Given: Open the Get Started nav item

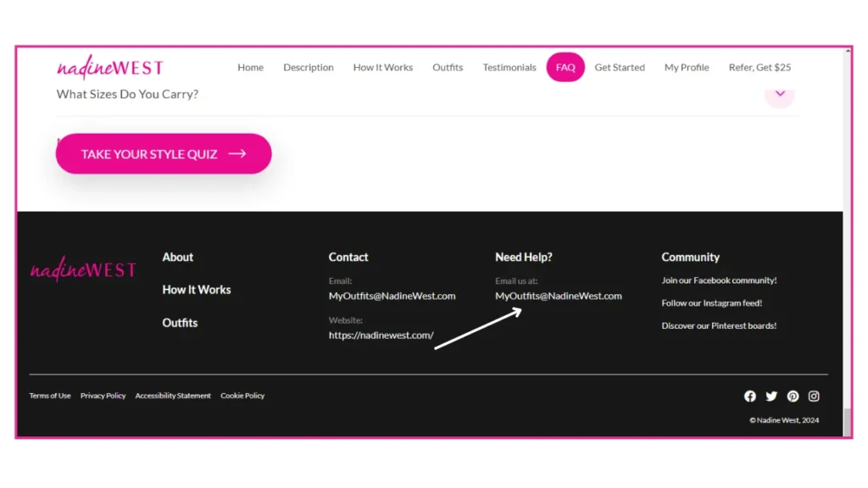Looking at the screenshot, I should (620, 67).
